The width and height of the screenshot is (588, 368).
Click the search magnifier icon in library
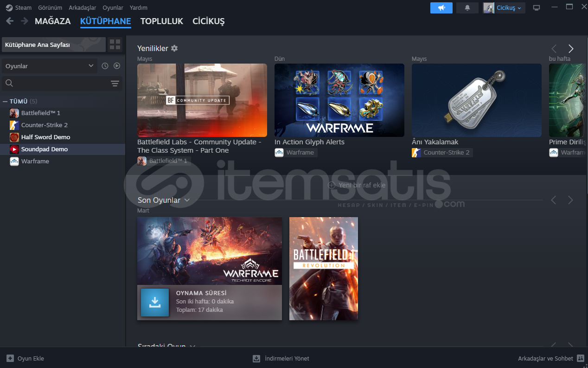(9, 84)
